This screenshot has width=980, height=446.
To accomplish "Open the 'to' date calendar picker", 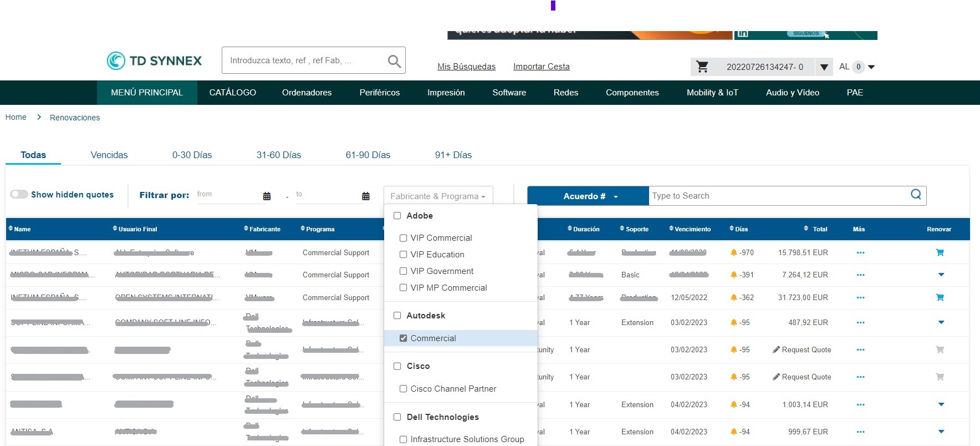I will (366, 196).
